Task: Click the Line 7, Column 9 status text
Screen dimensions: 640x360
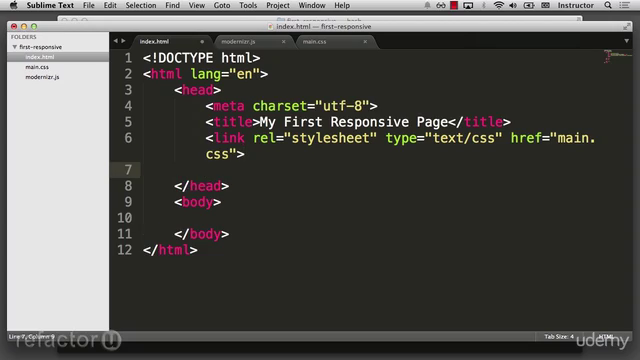Action: click(x=31, y=336)
